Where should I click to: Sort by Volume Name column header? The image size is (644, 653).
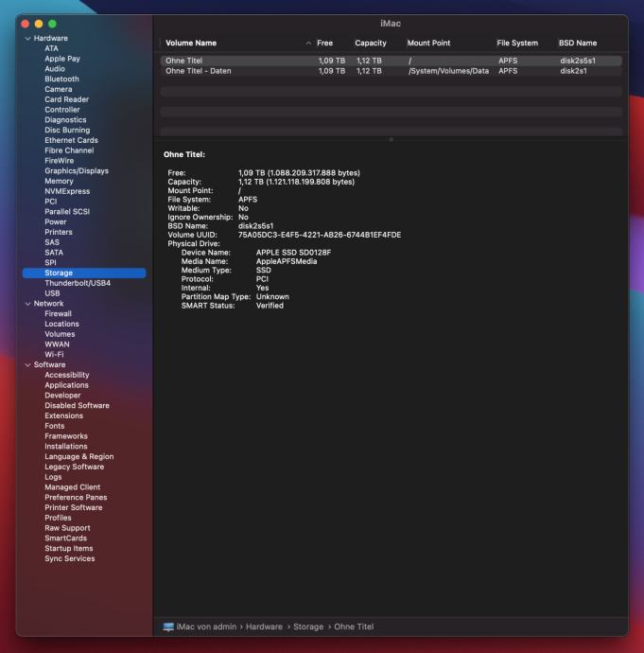(191, 44)
